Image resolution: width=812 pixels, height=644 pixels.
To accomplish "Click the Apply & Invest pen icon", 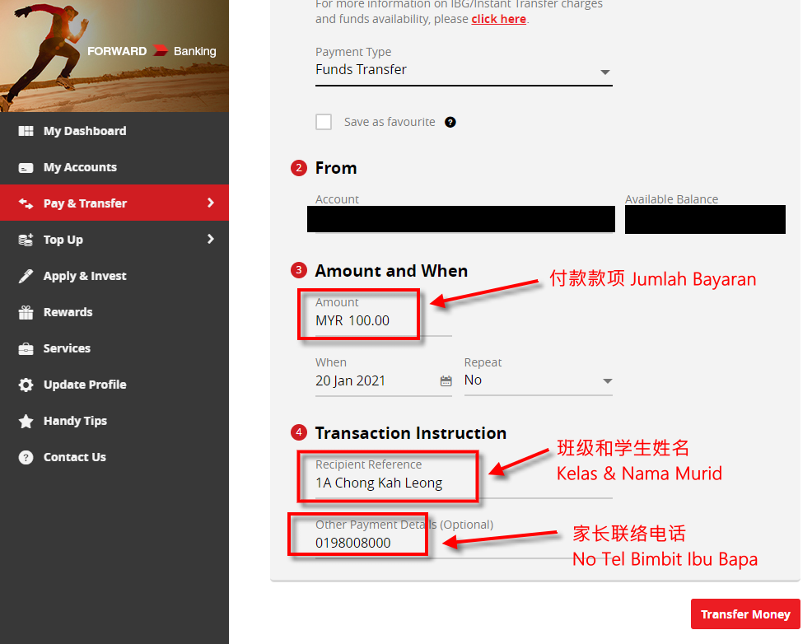I will pyautogui.click(x=26, y=276).
